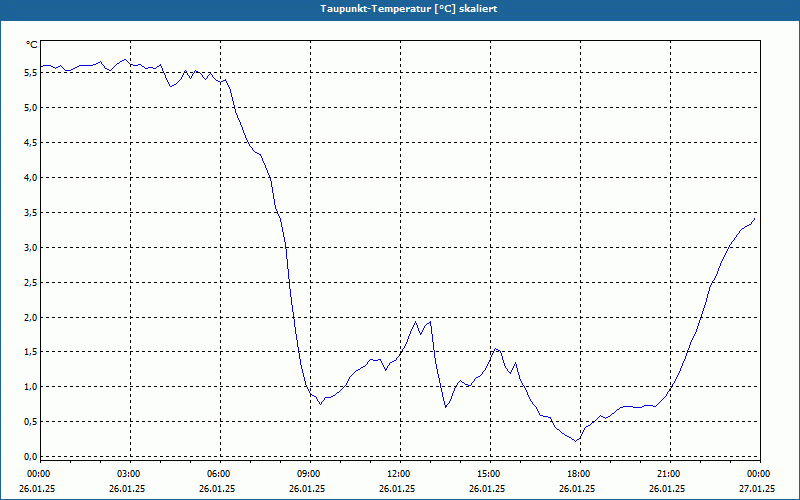This screenshot has width=800, height=500.
Task: Select the 3,5 y-axis value
Action: pos(31,212)
